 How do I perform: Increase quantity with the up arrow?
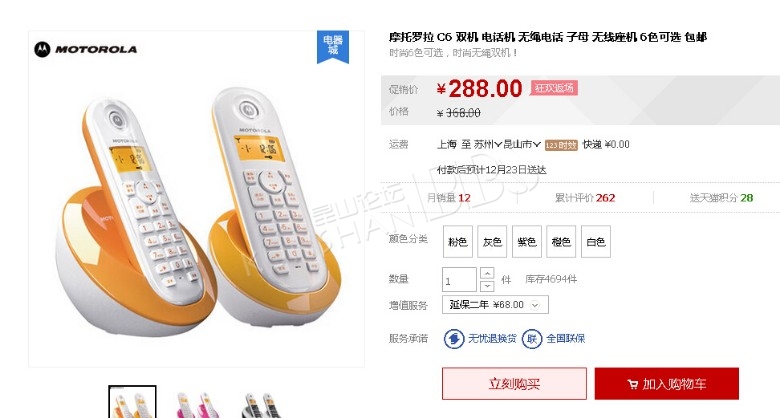click(x=487, y=273)
